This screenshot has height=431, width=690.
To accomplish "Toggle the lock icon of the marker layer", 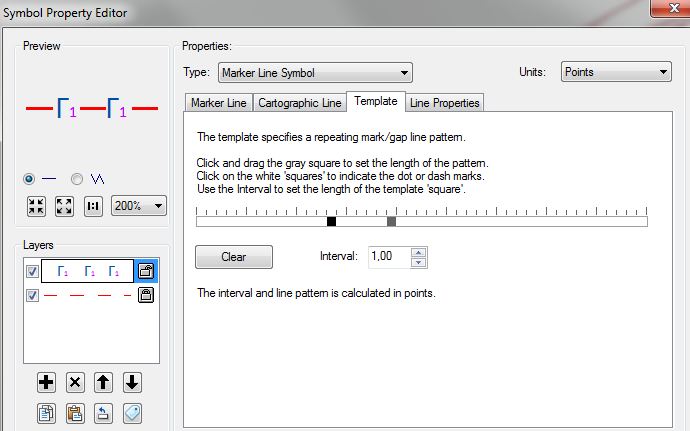I will coord(146,271).
